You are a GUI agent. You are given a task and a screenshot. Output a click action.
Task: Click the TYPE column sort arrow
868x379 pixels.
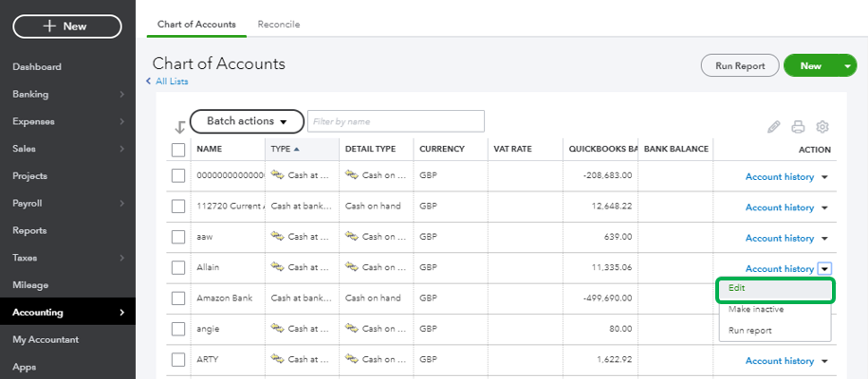[297, 150]
